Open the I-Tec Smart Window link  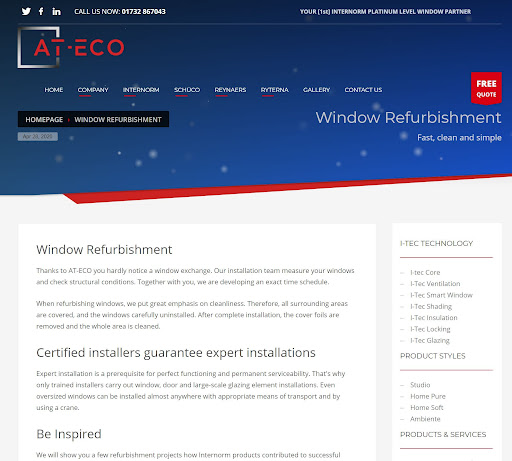point(441,295)
